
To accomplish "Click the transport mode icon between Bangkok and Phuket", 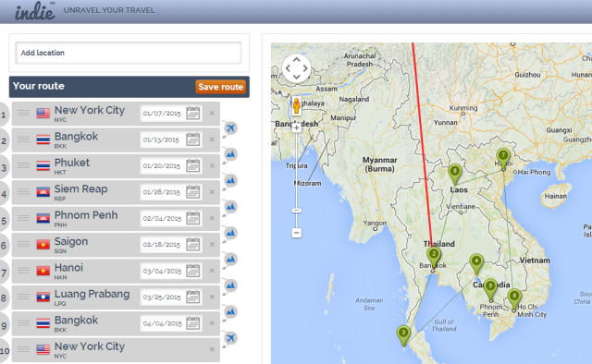I will click(x=230, y=154).
